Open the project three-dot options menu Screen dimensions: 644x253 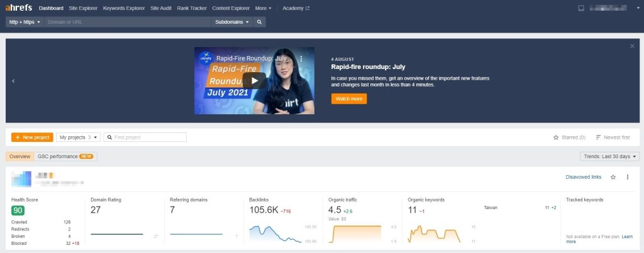tap(628, 177)
